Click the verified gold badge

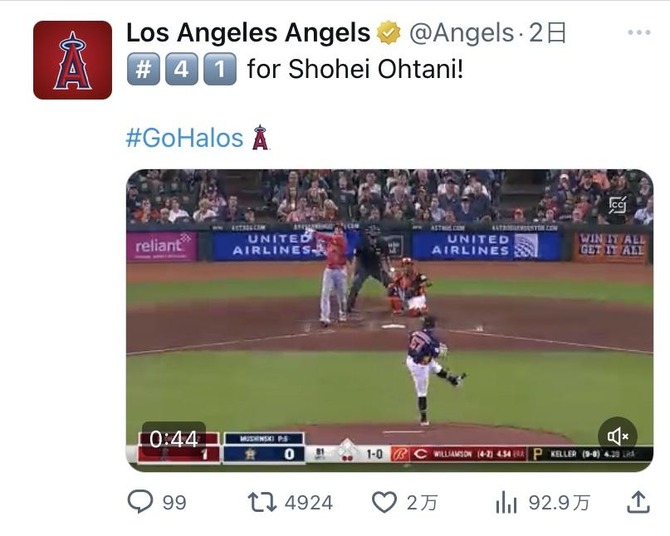click(388, 34)
